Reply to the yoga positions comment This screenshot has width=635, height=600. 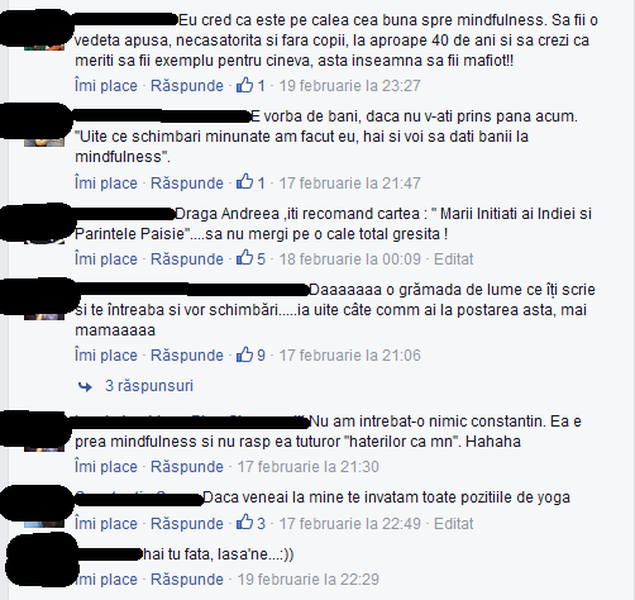(x=187, y=523)
